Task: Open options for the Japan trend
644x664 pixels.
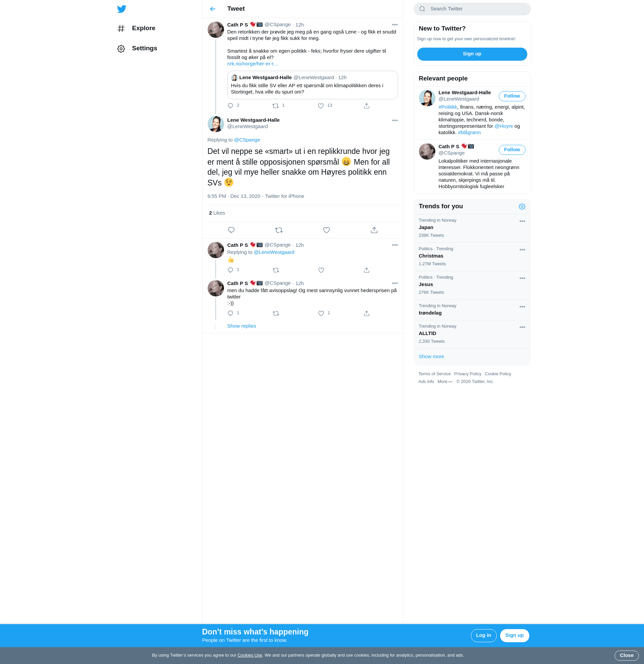Action: point(522,222)
